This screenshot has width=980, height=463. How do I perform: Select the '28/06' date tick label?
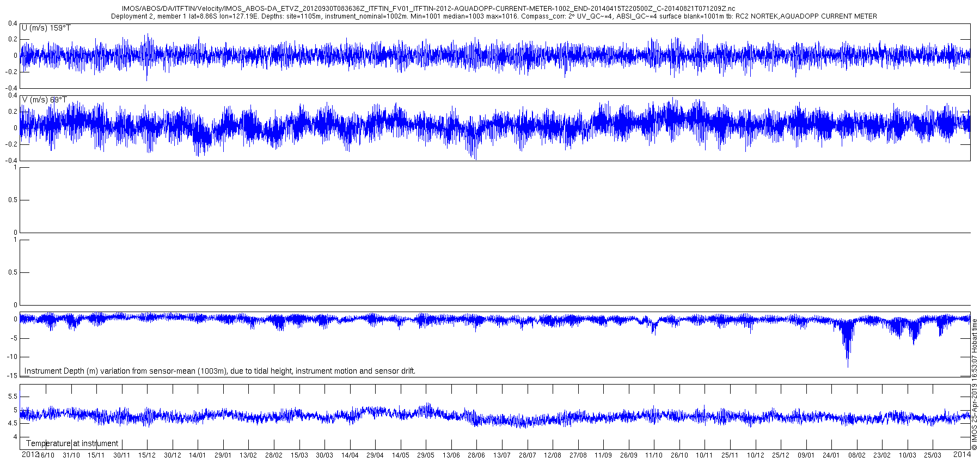click(x=476, y=455)
